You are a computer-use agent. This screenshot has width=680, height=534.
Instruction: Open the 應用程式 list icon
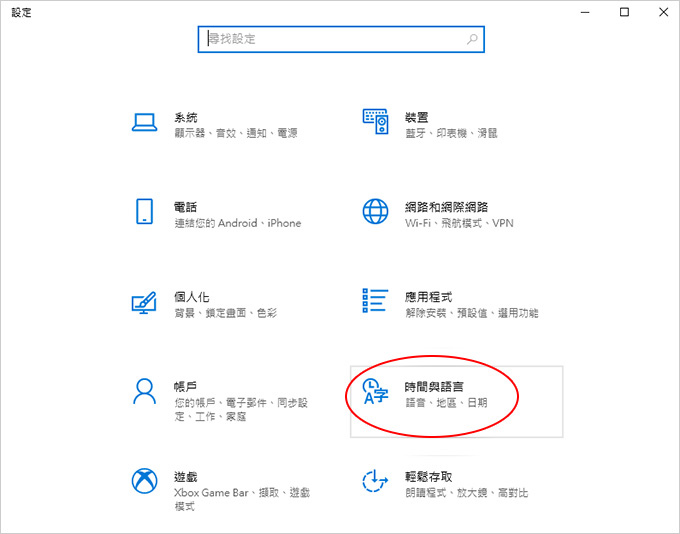tap(375, 300)
